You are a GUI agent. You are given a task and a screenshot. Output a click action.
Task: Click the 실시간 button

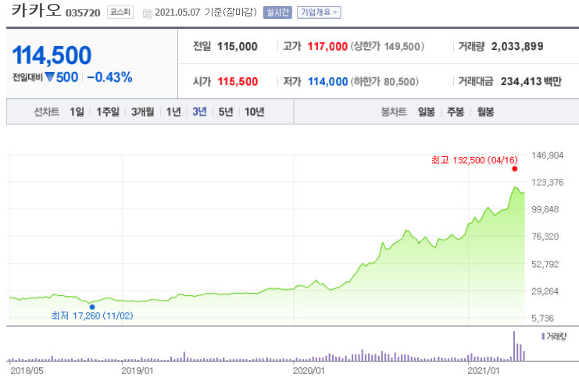(x=277, y=12)
